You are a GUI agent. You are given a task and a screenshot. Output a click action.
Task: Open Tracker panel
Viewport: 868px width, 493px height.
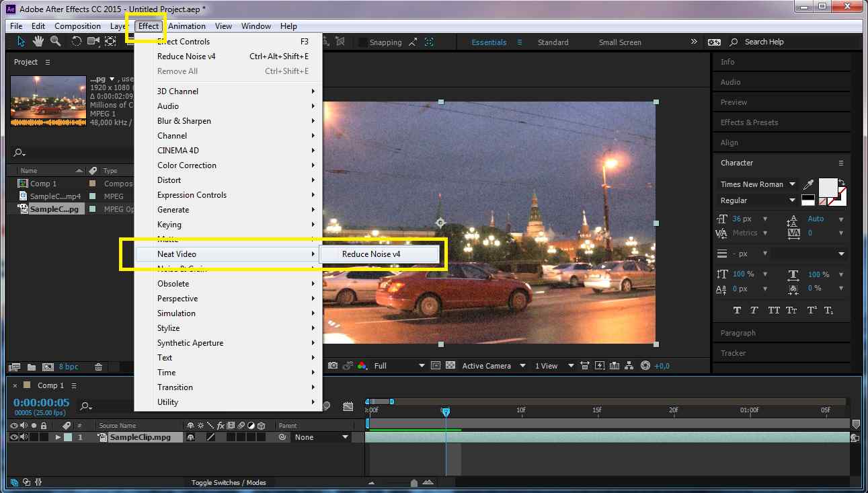click(733, 353)
